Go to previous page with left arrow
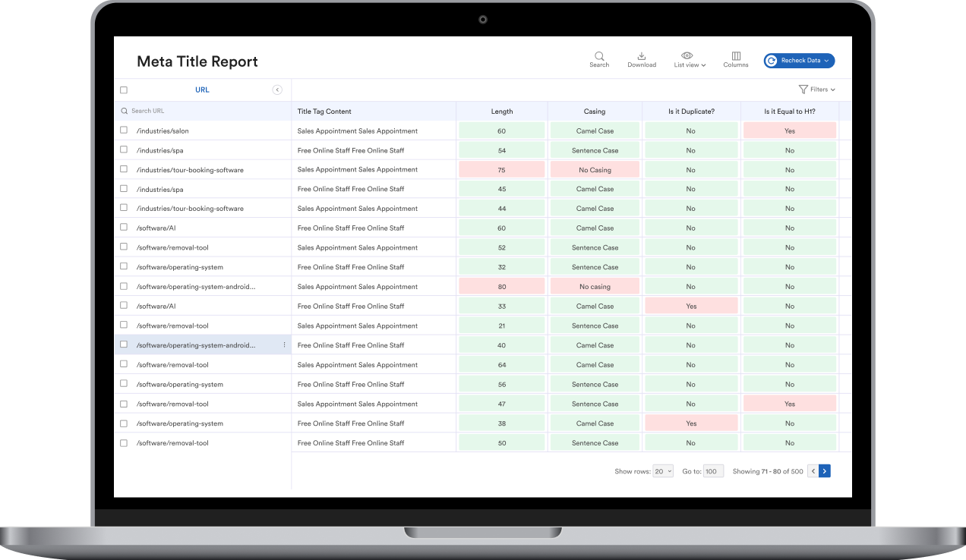966x560 pixels. pos(813,471)
